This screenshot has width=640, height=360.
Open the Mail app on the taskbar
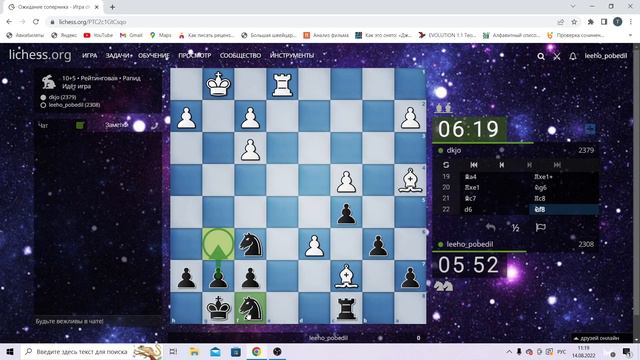click(215, 351)
